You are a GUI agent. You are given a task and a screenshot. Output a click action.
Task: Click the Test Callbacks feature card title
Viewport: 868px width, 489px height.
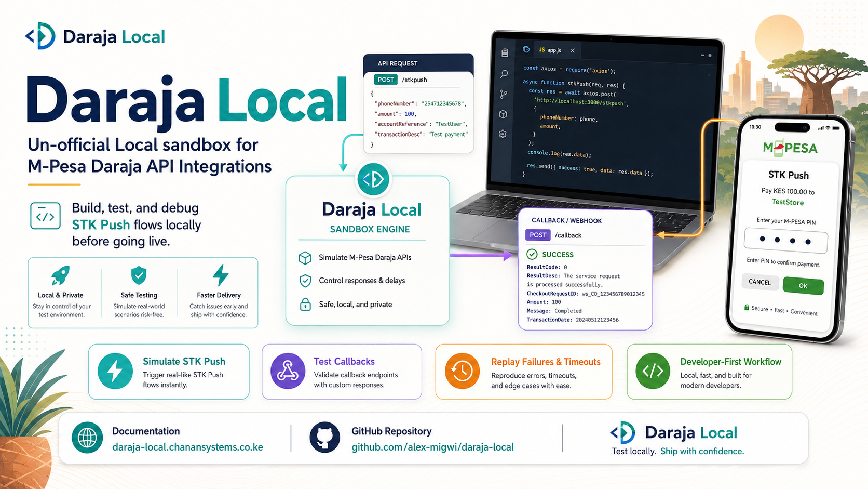[344, 361]
